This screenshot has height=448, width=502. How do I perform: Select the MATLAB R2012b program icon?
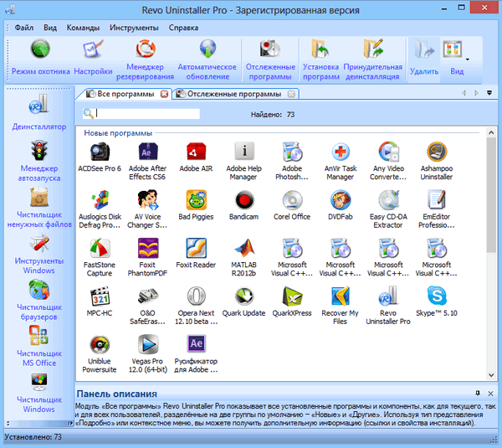[243, 255]
